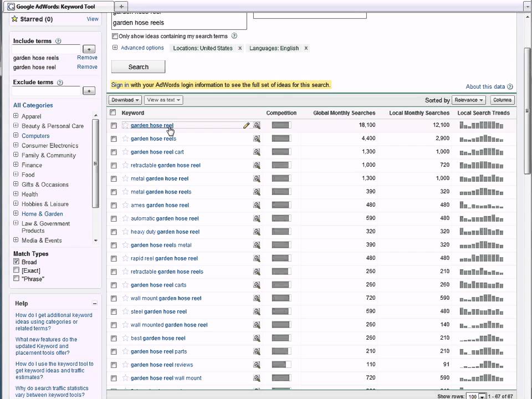Open magnifier icon for garden hose reel cart
Viewport: 532px width, 399px height.
tap(257, 152)
